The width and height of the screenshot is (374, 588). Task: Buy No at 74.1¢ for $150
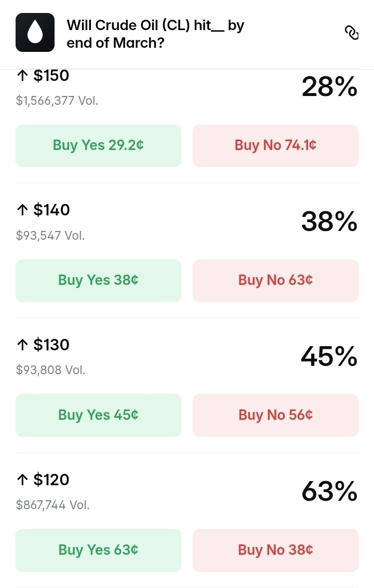[x=275, y=145]
